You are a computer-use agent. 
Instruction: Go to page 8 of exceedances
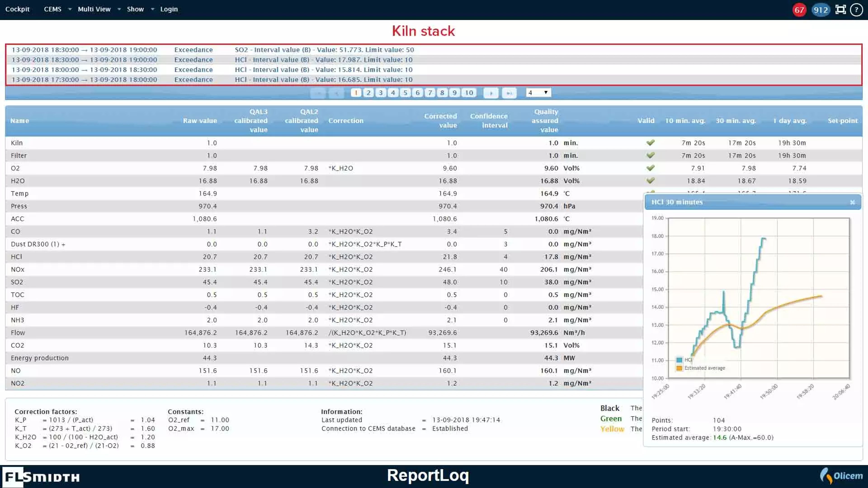442,93
